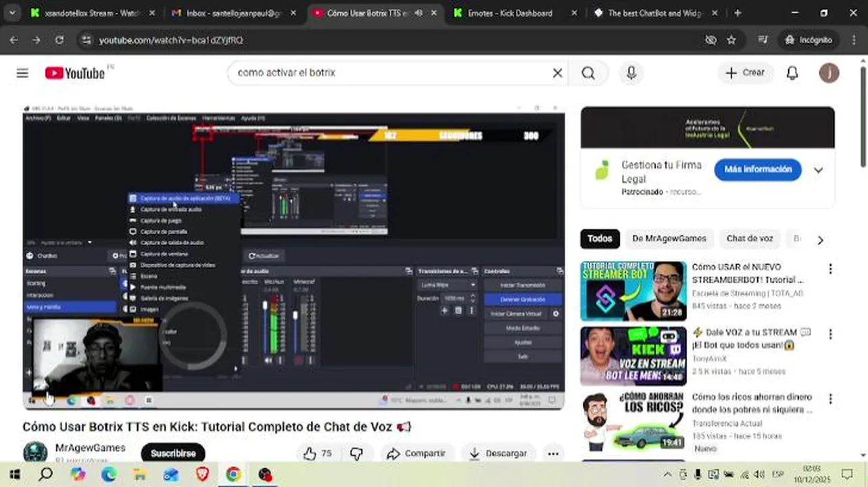Open options for Dale VOZ video
The height and width of the screenshot is (487, 868).
click(830, 334)
